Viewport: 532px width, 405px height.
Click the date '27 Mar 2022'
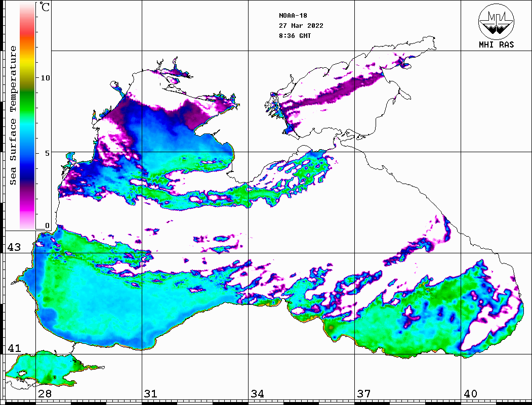[x=301, y=26]
